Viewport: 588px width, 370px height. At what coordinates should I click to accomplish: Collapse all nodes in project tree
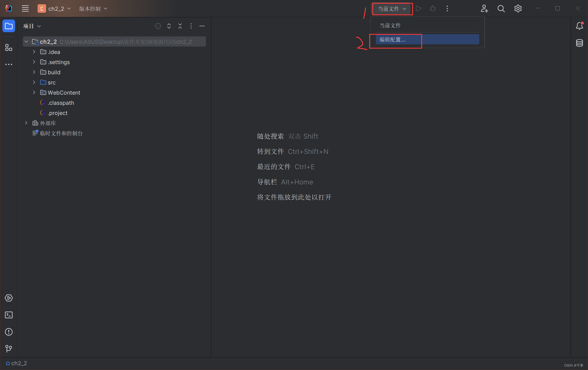180,26
